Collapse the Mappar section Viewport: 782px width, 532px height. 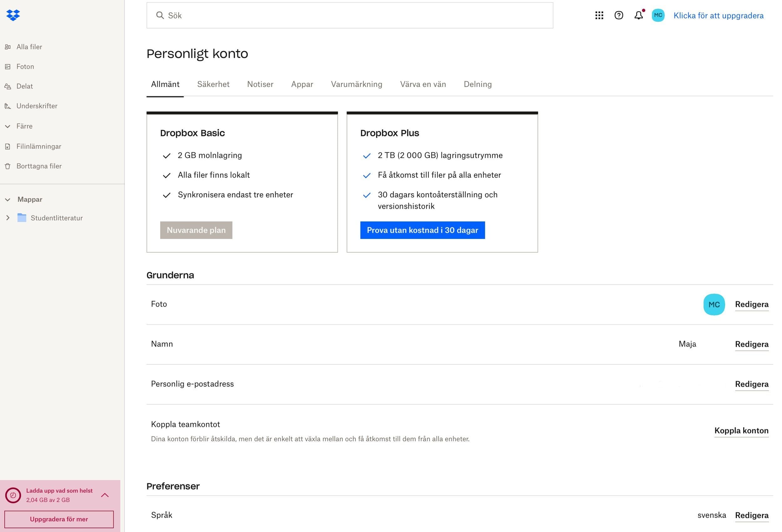8,200
